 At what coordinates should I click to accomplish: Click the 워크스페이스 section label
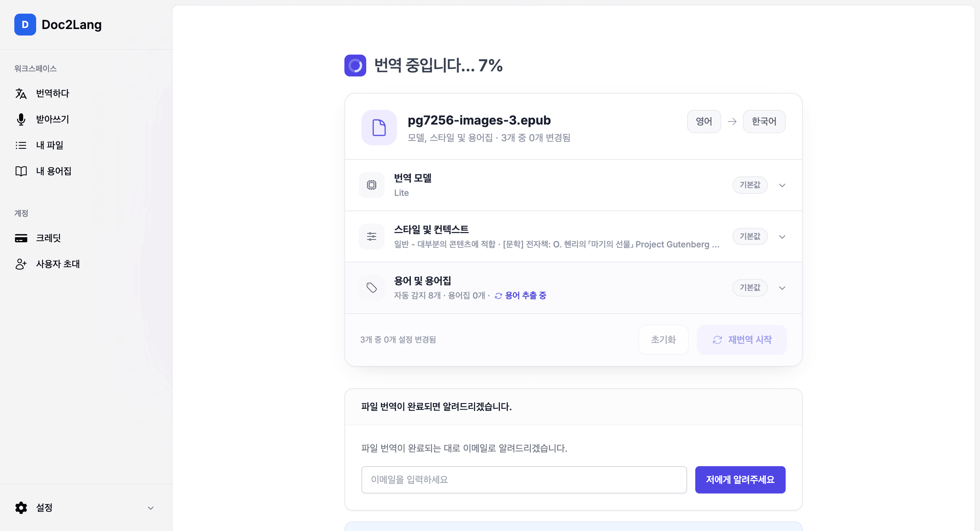pyautogui.click(x=35, y=69)
